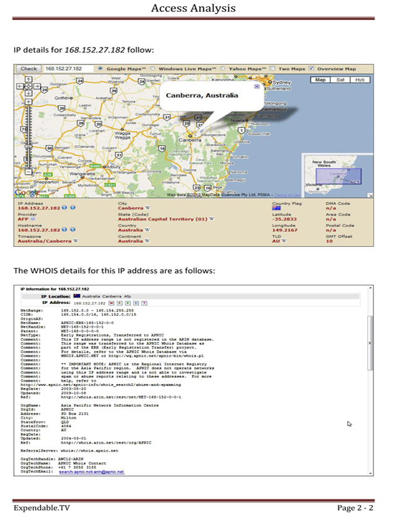The width and height of the screenshot is (401, 532).
Task: Open Wikipedia icon next to Country Australia
Action: pyautogui.click(x=147, y=230)
